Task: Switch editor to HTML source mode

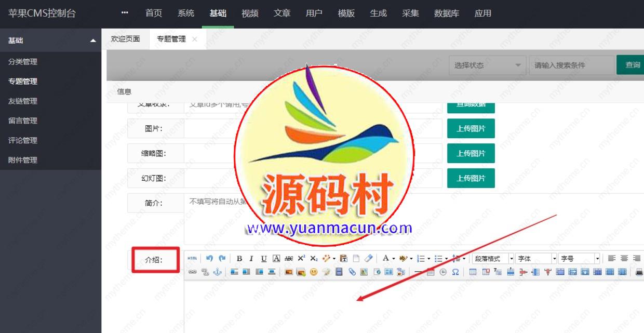Action: point(192,258)
